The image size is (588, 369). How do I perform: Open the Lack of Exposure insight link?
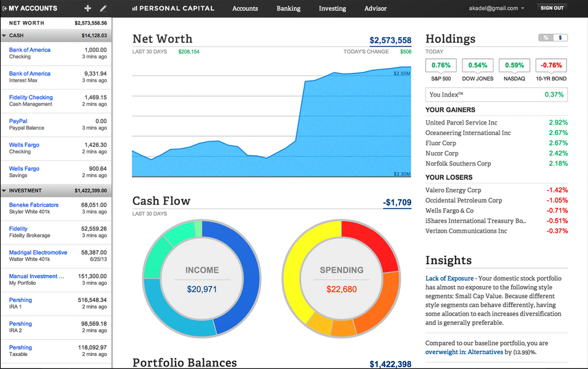[x=450, y=279]
